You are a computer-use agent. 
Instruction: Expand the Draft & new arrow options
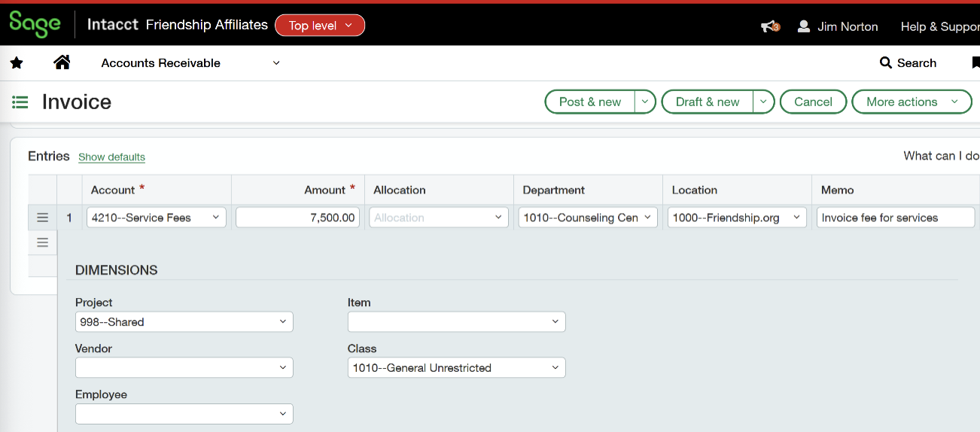[763, 102]
